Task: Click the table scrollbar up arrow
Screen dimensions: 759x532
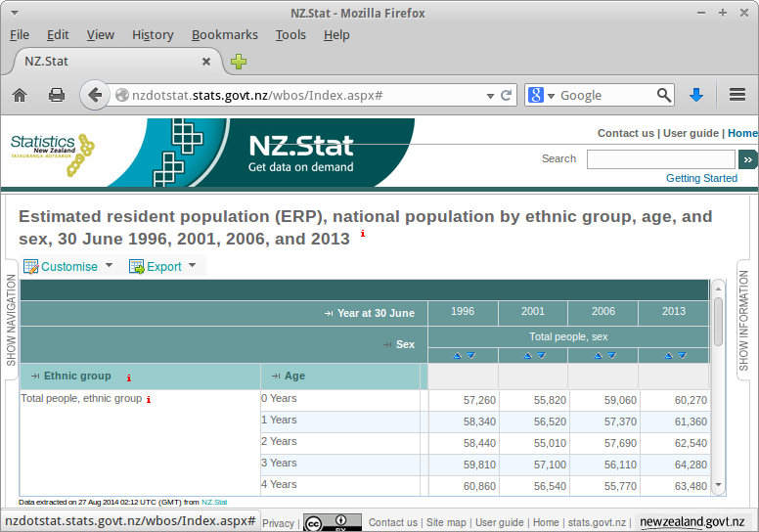Action: pos(718,288)
